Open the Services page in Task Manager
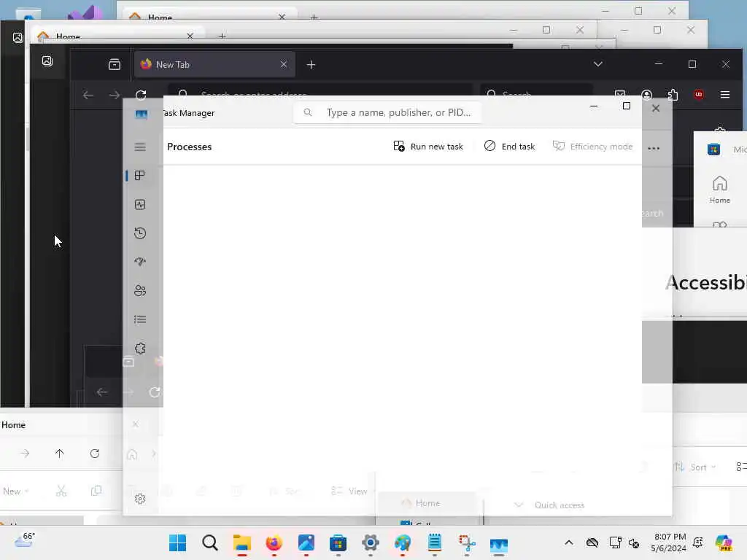 [x=140, y=348]
